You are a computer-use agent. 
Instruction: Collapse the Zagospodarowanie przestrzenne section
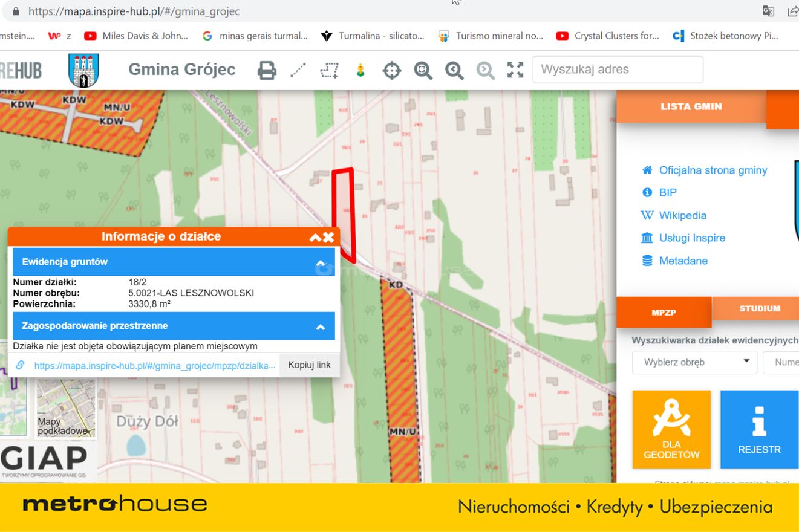321,326
